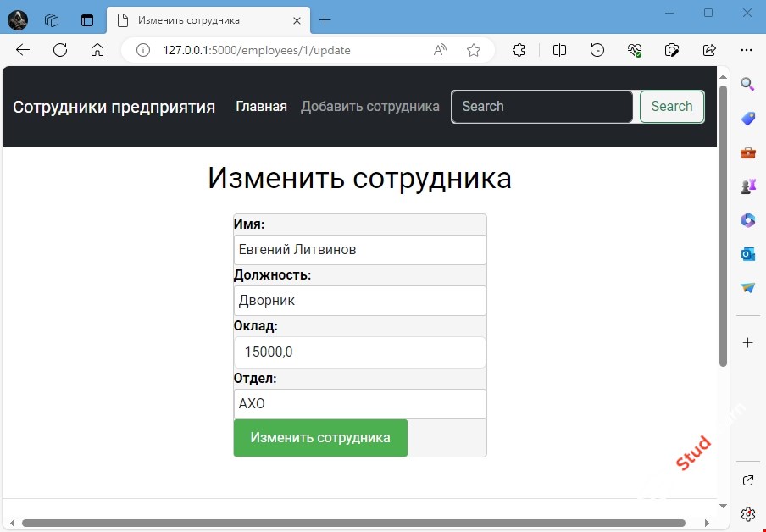The height and width of the screenshot is (532, 766).
Task: Enable split screen view
Action: point(559,50)
